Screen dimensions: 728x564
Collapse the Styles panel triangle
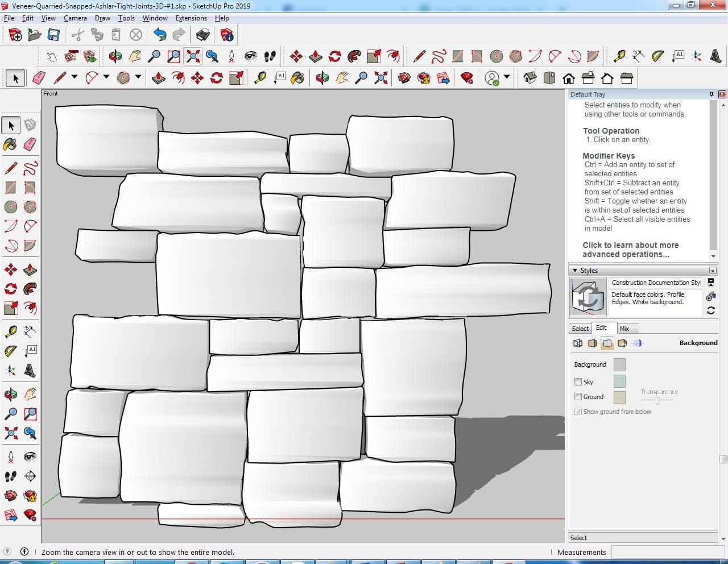575,271
